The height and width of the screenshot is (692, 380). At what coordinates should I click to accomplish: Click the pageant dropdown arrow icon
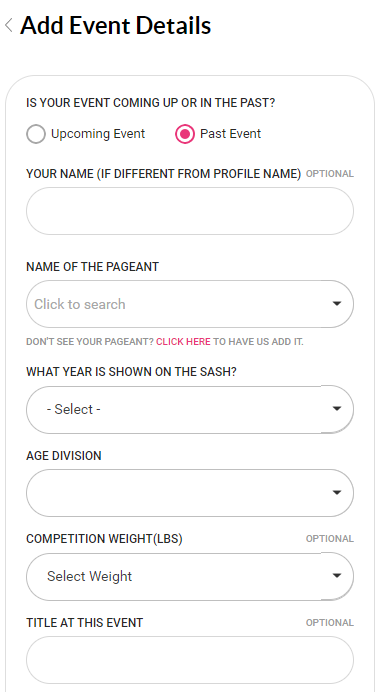pyautogui.click(x=337, y=304)
